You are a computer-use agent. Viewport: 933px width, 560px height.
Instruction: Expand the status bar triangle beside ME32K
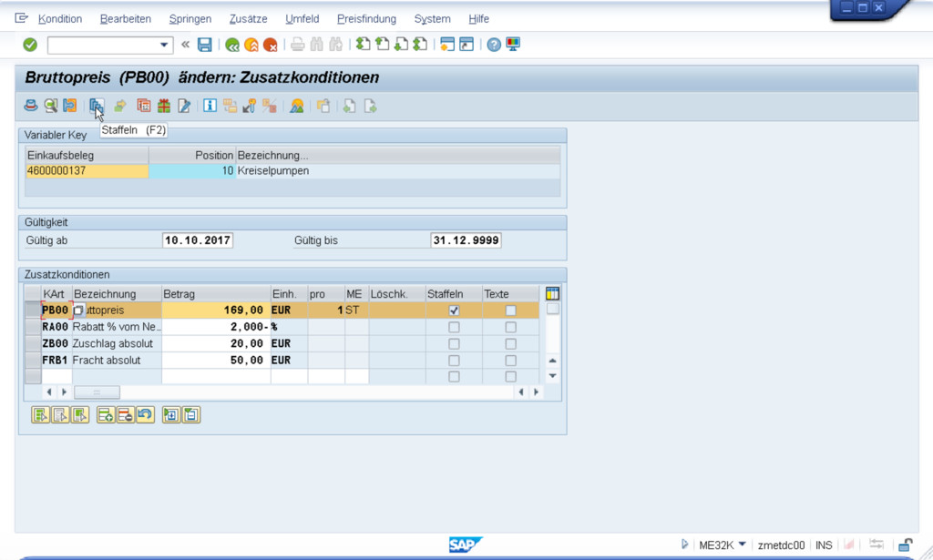[x=685, y=545]
